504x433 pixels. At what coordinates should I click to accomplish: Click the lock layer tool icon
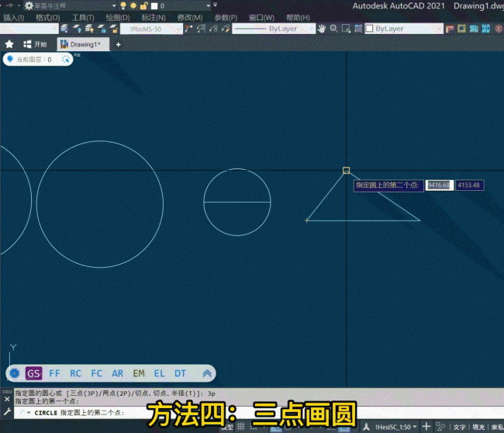click(102, 29)
